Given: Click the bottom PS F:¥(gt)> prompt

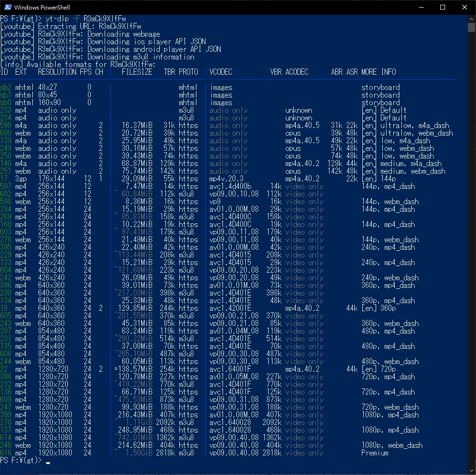Looking at the screenshot, I should [21, 460].
